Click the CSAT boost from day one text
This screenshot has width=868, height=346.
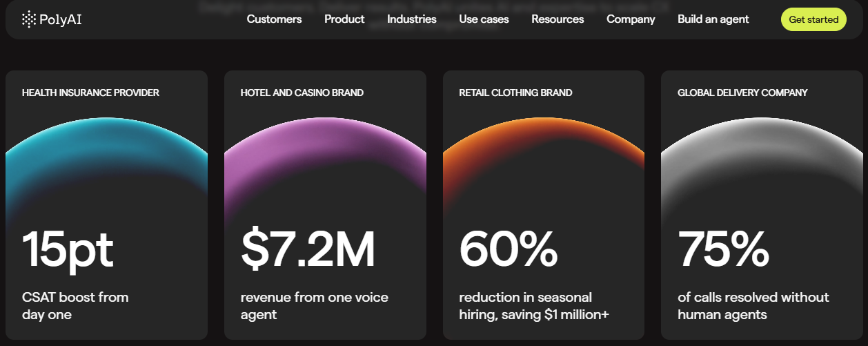click(75, 306)
